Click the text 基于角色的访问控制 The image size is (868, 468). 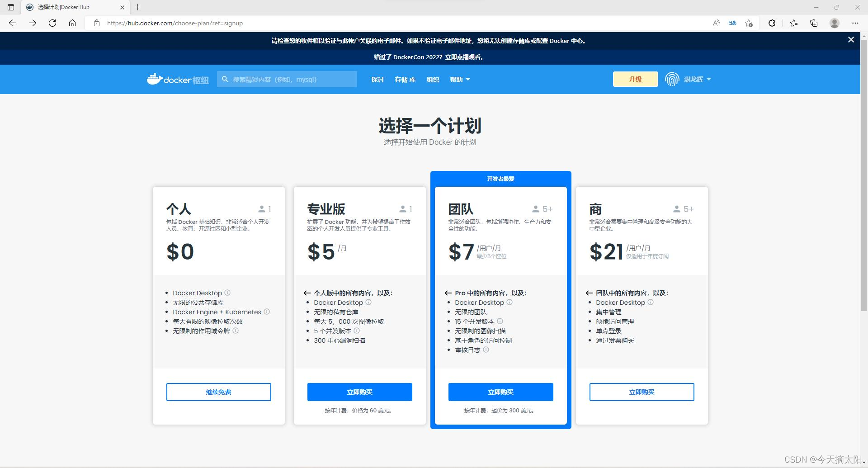[x=483, y=340]
